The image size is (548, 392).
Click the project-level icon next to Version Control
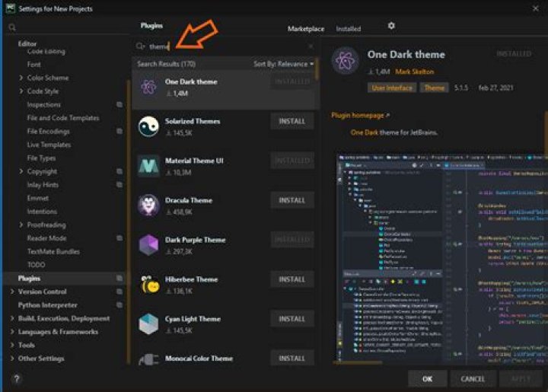click(119, 292)
